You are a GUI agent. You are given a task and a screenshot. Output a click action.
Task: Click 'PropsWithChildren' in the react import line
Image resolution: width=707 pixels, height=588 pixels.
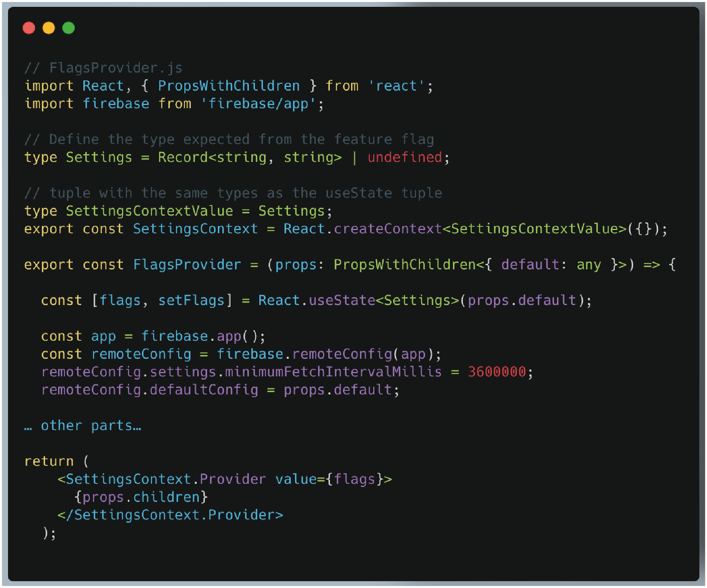point(229,86)
